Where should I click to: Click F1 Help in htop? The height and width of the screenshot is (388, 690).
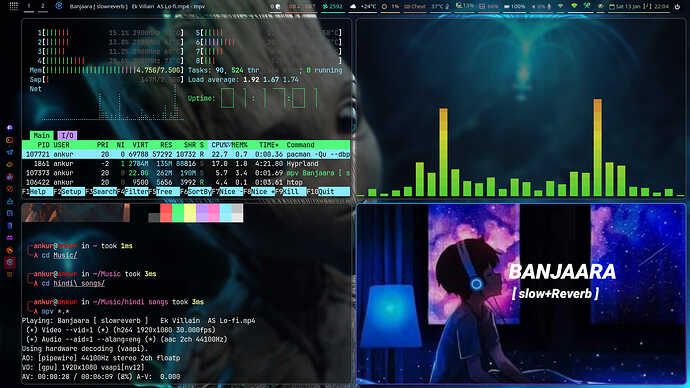[37, 192]
